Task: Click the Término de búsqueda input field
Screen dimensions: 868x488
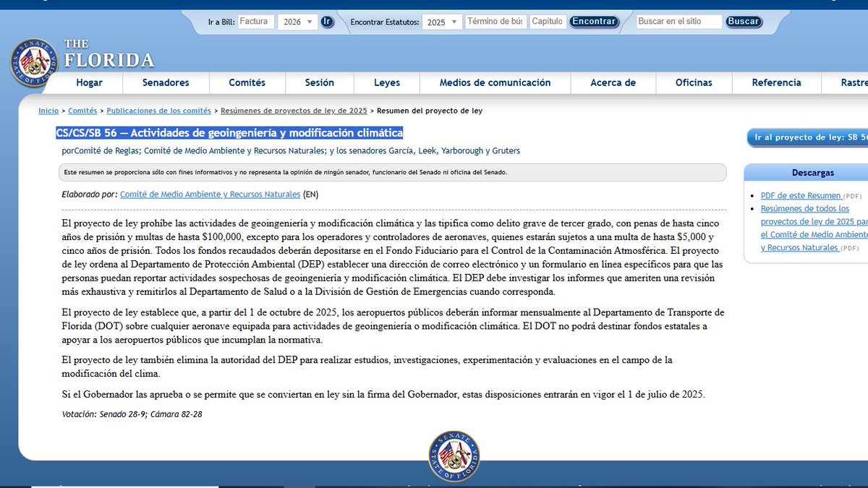Action: click(x=495, y=22)
